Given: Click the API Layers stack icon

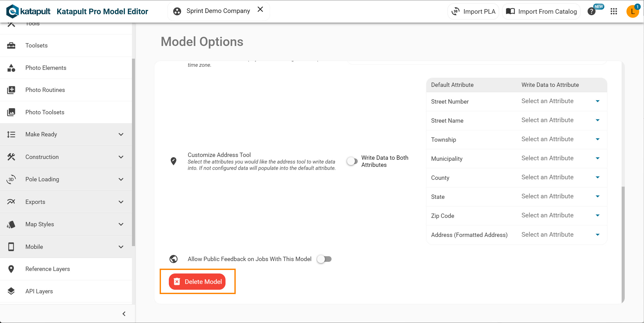Looking at the screenshot, I should point(11,291).
